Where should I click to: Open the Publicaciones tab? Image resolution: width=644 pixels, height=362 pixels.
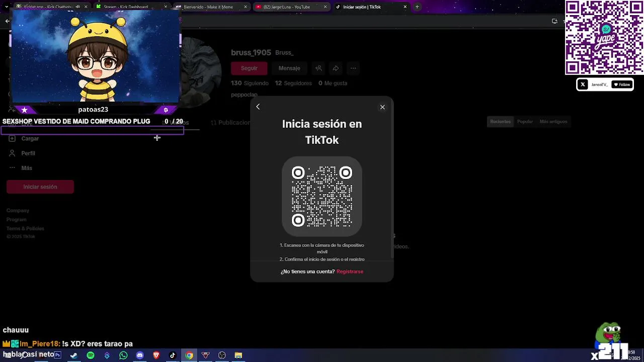point(230,122)
